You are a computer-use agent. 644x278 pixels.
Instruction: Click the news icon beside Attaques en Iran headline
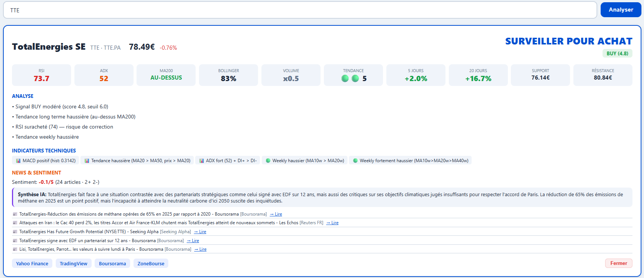[x=15, y=223]
